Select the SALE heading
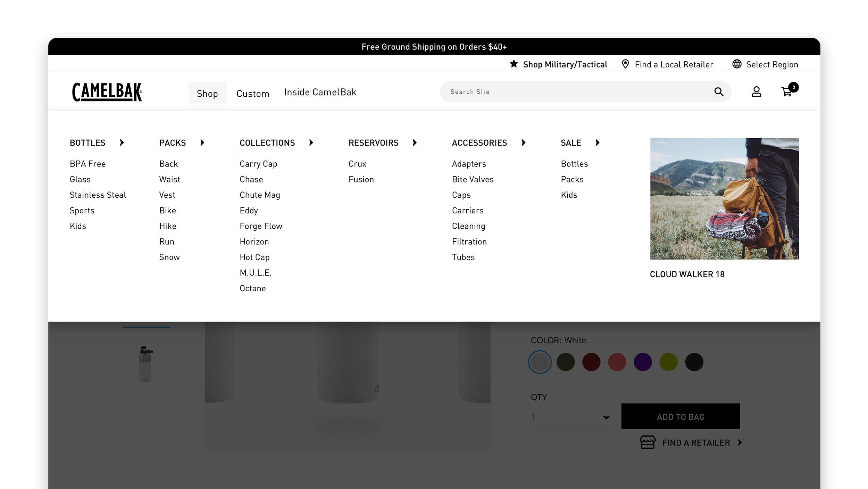This screenshot has width=868, height=489. click(x=571, y=142)
